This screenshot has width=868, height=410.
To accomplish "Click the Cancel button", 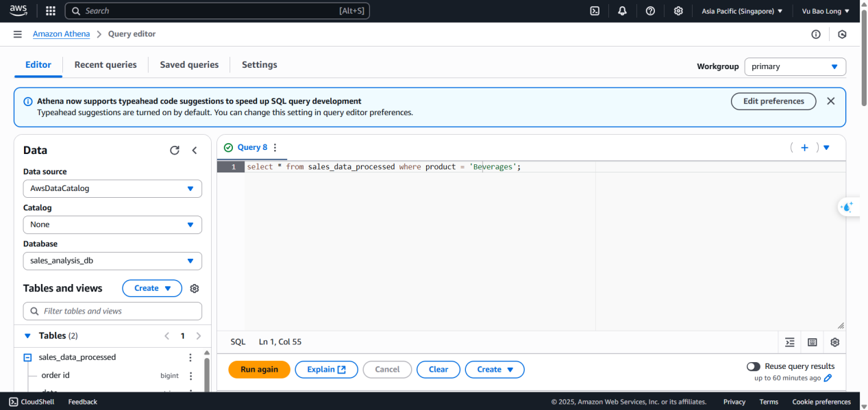I will (x=387, y=370).
